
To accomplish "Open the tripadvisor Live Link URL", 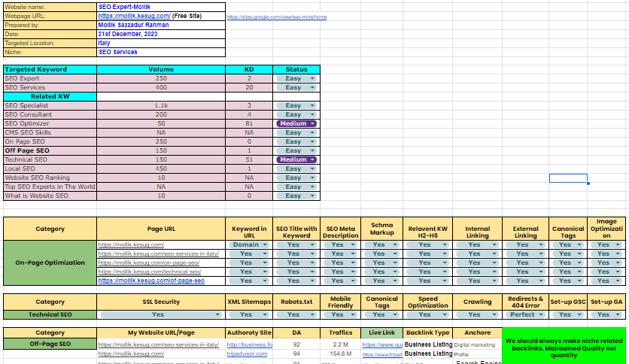I will [382, 354].
